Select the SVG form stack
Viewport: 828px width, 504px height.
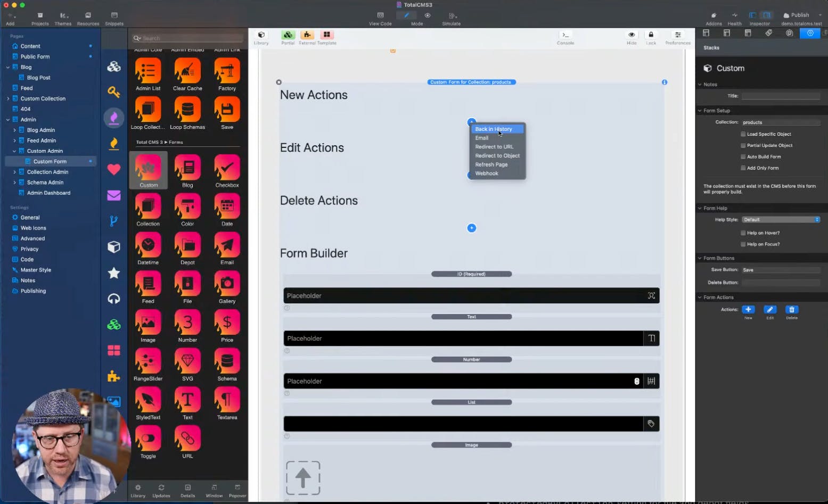coord(187,362)
